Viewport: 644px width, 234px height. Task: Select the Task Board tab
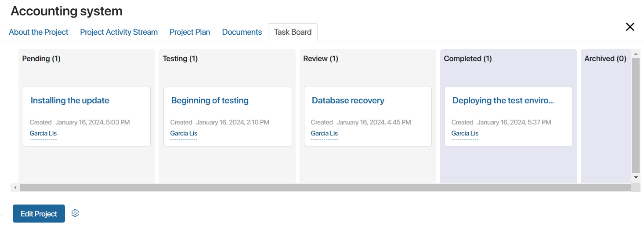pyautogui.click(x=293, y=32)
